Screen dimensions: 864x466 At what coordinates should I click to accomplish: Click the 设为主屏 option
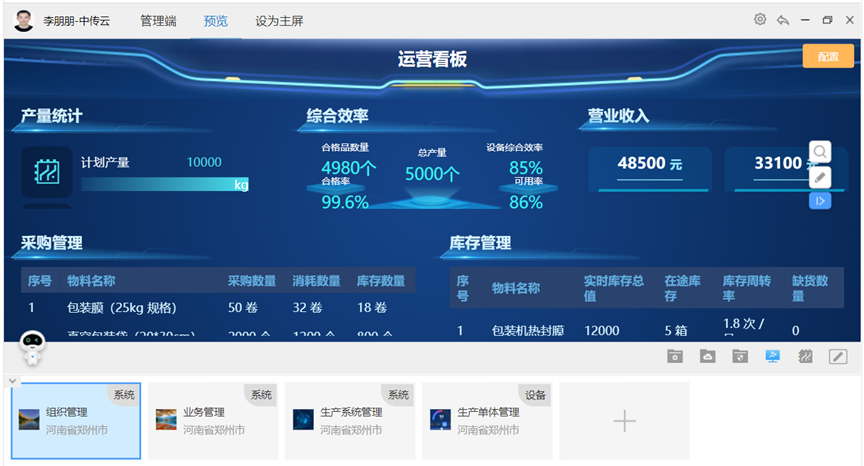pyautogui.click(x=279, y=21)
